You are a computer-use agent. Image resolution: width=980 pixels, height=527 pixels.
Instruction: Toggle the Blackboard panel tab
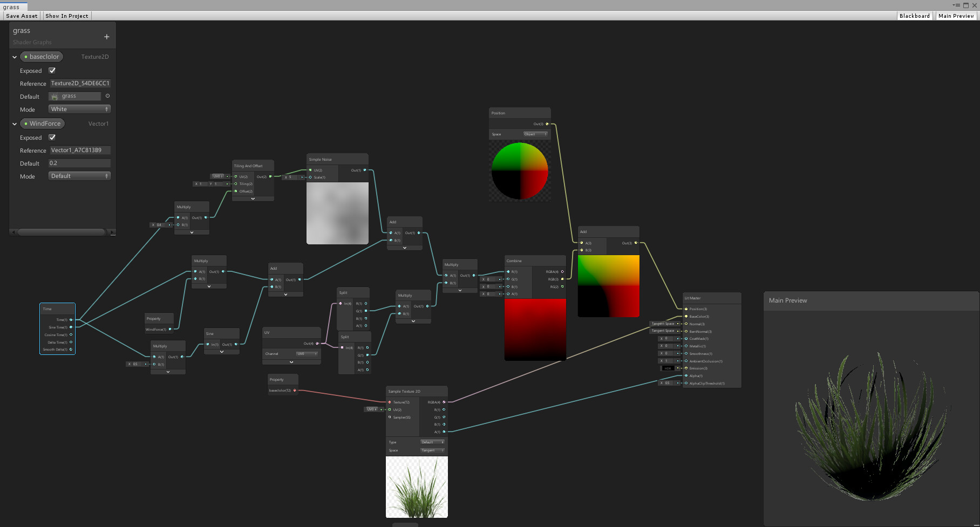pyautogui.click(x=915, y=16)
